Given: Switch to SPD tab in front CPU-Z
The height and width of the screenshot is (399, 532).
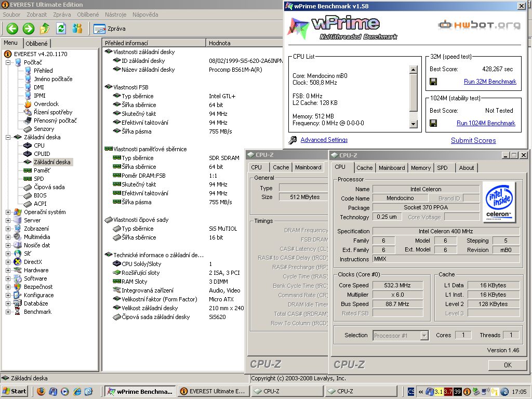Looking at the screenshot, I should tap(442, 168).
